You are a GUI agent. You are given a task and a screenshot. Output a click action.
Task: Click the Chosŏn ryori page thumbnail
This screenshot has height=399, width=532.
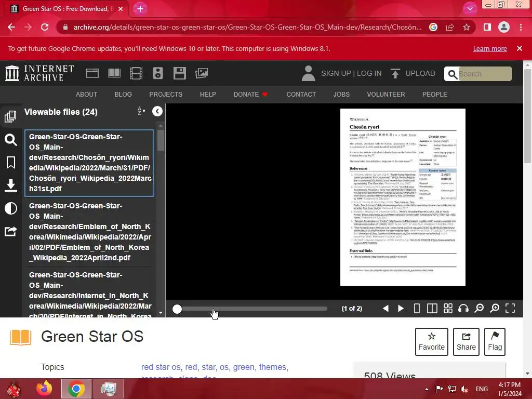click(x=403, y=197)
